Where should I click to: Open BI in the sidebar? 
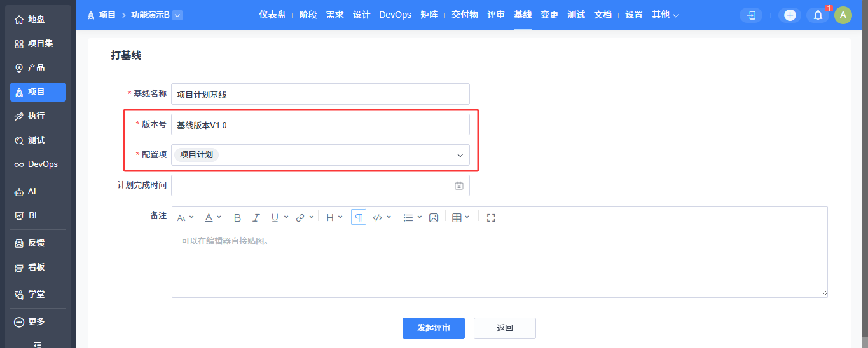click(x=38, y=215)
